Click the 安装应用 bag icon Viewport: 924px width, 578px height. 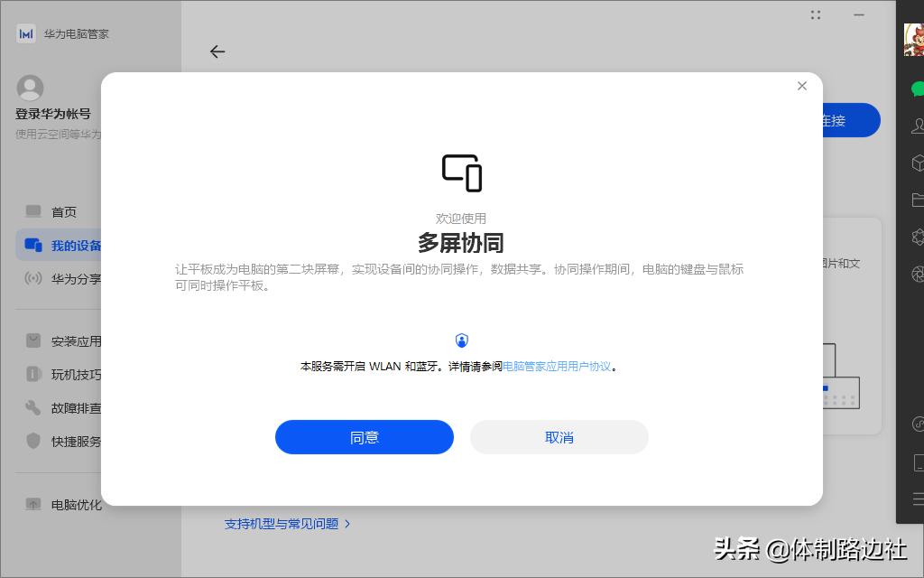(x=33, y=340)
